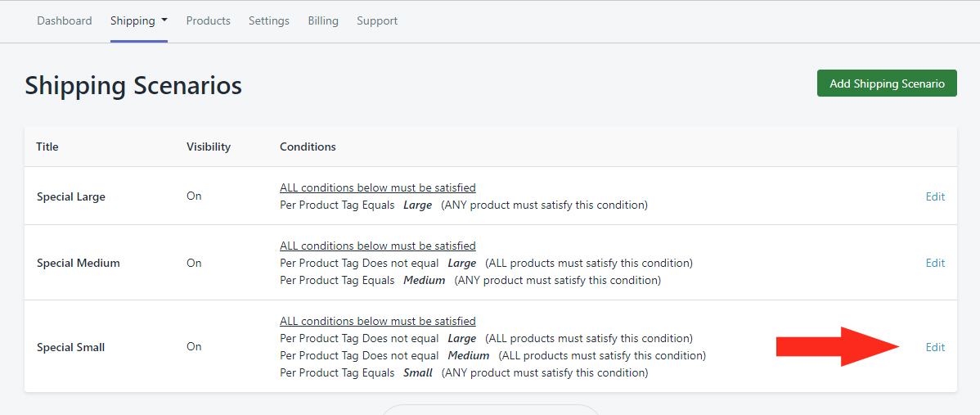Select the Special Large title
The image size is (980, 415).
pos(71,197)
